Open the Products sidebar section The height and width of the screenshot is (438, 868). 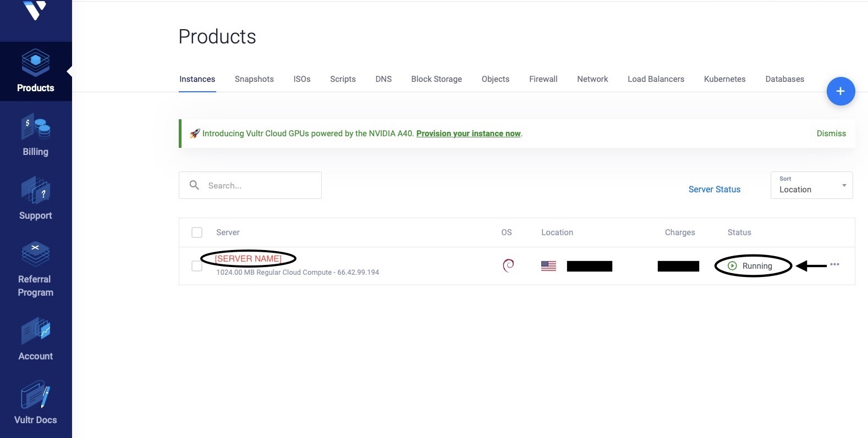[x=36, y=71]
